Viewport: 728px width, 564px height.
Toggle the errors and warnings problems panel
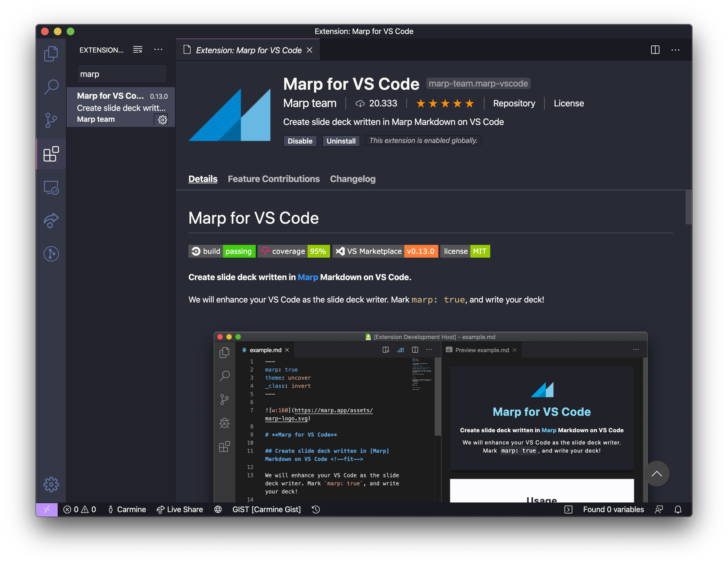[80, 509]
